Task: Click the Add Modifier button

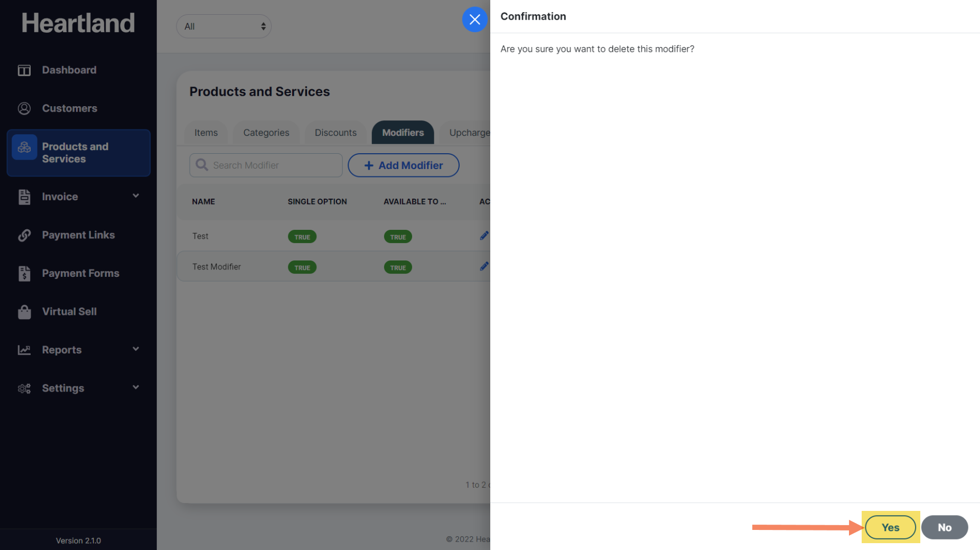Action: (x=404, y=165)
